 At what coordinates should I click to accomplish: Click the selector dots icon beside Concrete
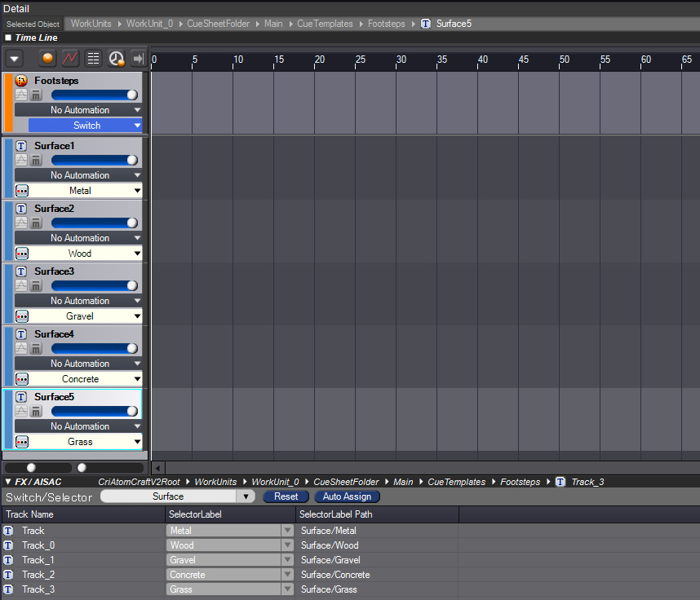[22, 379]
